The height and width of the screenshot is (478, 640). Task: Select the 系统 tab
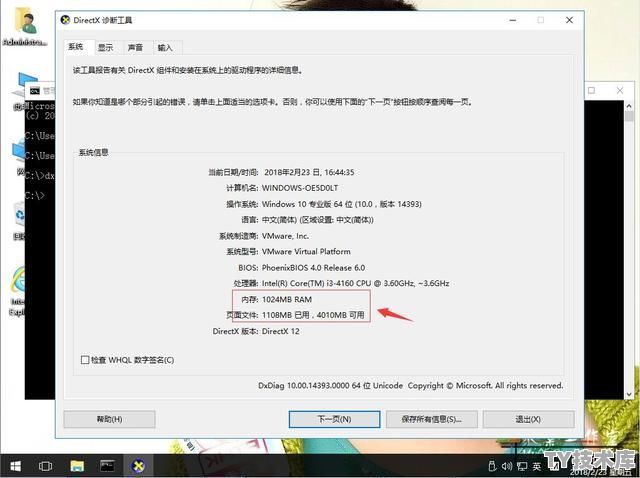point(76,47)
